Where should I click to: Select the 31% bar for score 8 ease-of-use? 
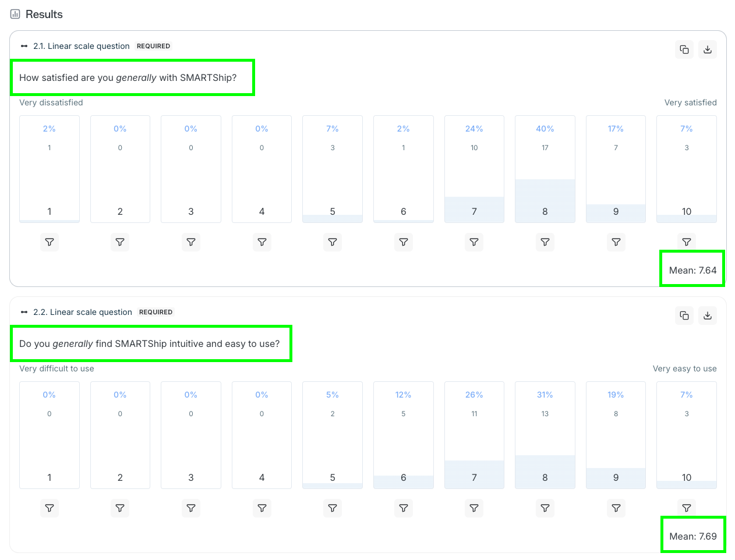pos(545,435)
